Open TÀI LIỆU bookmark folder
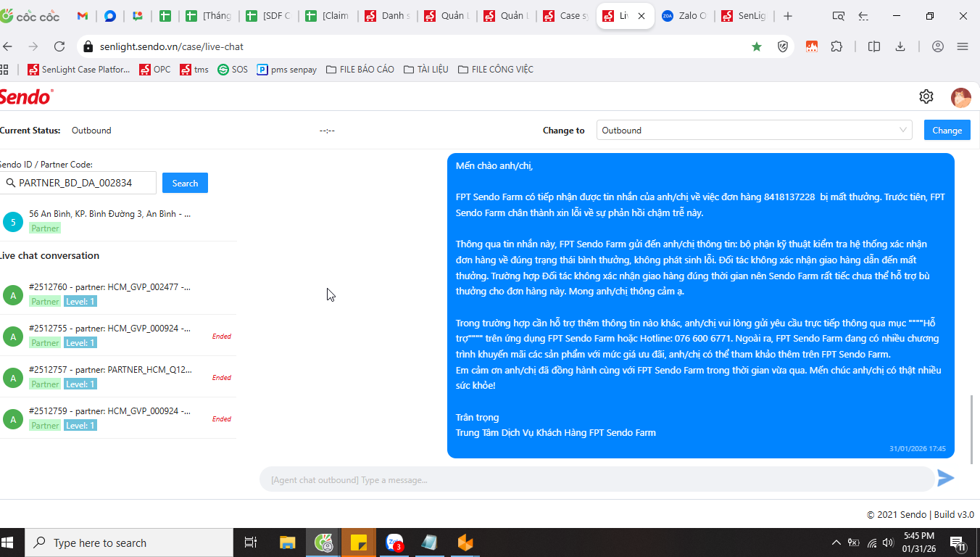 coord(425,70)
